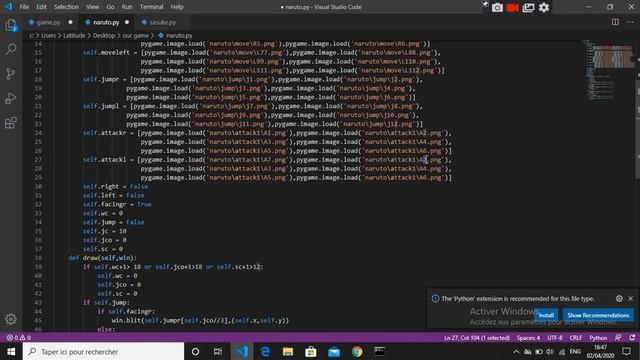
Task: Open the View menu
Action: click(x=92, y=7)
